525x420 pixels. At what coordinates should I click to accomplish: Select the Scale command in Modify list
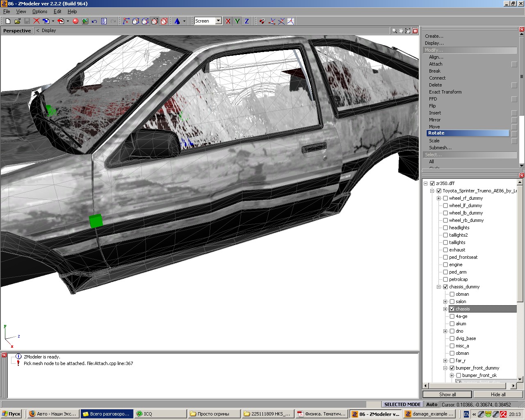434,141
